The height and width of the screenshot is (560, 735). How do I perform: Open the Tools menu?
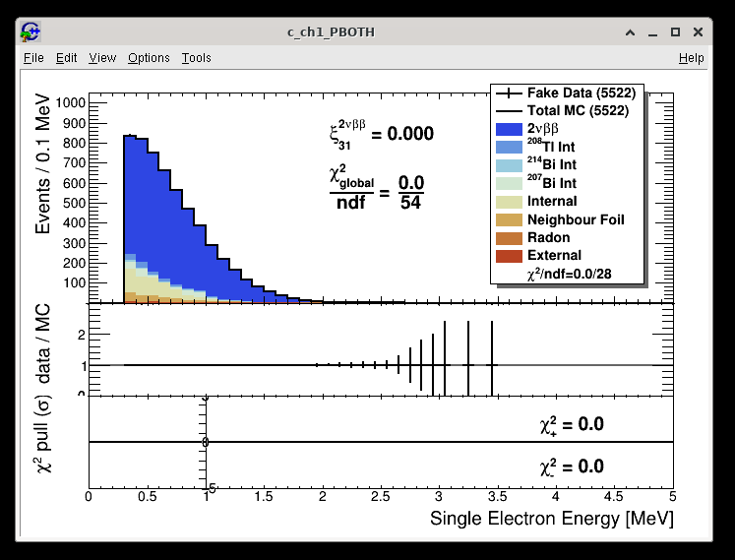[x=196, y=58]
